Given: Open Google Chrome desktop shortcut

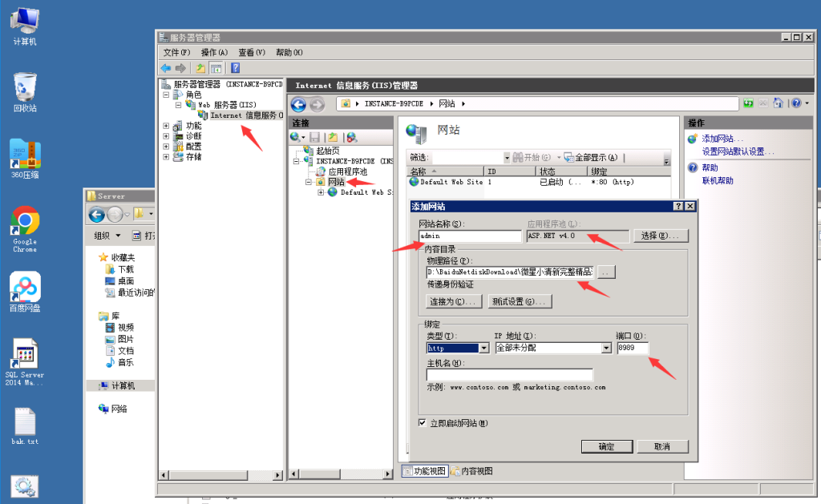Looking at the screenshot, I should pos(25,222).
